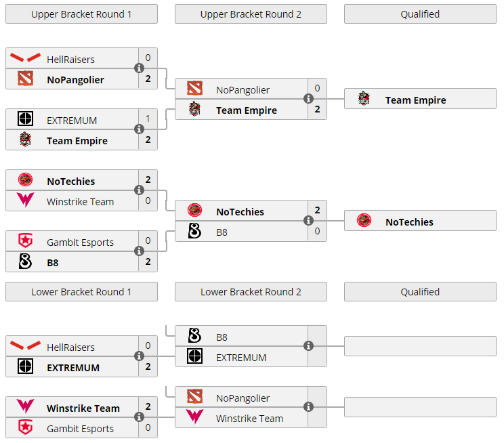Click Winstrike Team name in Upper Bracket Round 1
Image resolution: width=504 pixels, height=443 pixels.
(80, 202)
